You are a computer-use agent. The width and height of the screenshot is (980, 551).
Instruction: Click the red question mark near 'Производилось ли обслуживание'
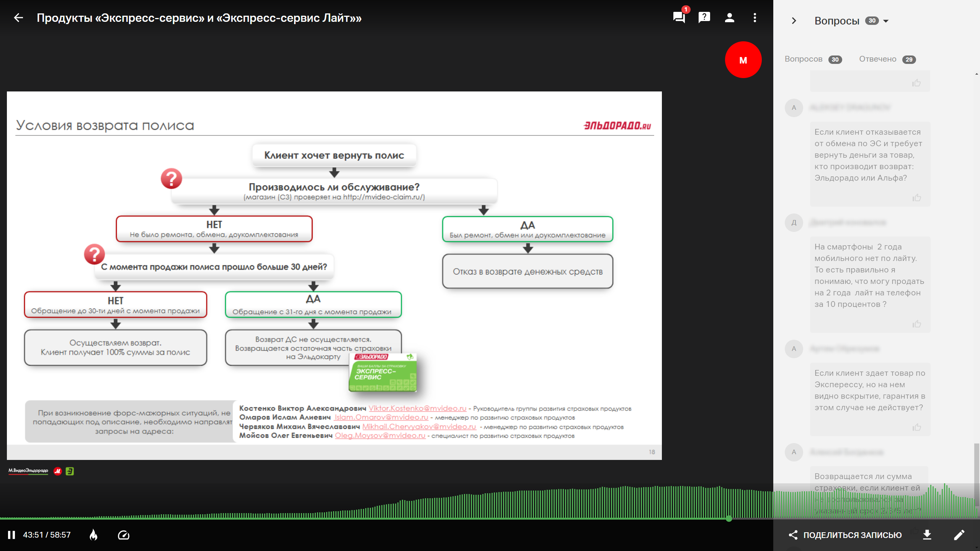pos(171,179)
